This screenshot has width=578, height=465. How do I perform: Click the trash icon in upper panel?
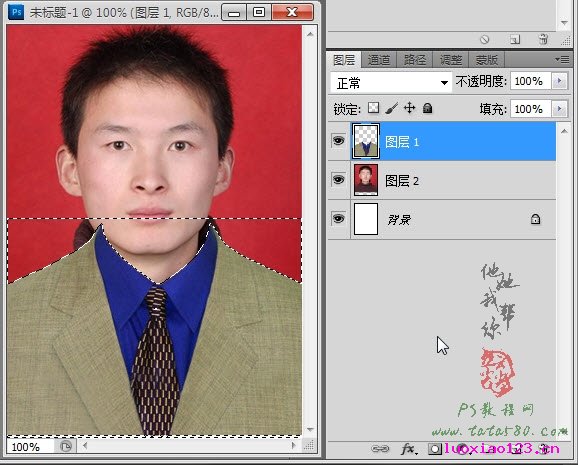pos(543,39)
